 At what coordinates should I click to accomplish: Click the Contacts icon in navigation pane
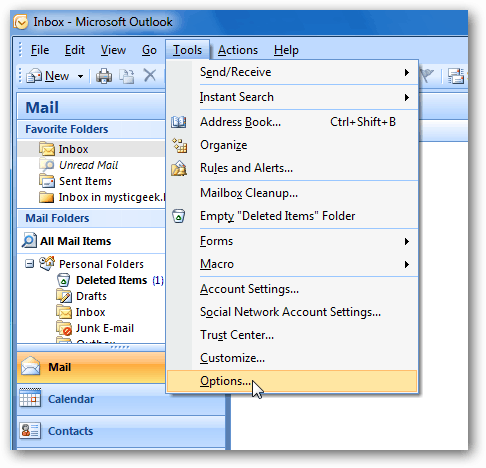[x=30, y=430]
